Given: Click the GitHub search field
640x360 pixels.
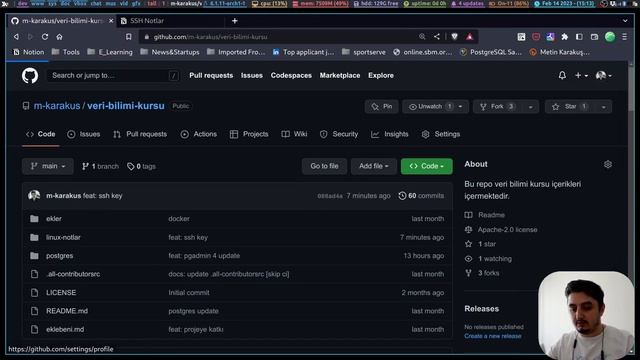Looking at the screenshot, I should tap(113, 76).
